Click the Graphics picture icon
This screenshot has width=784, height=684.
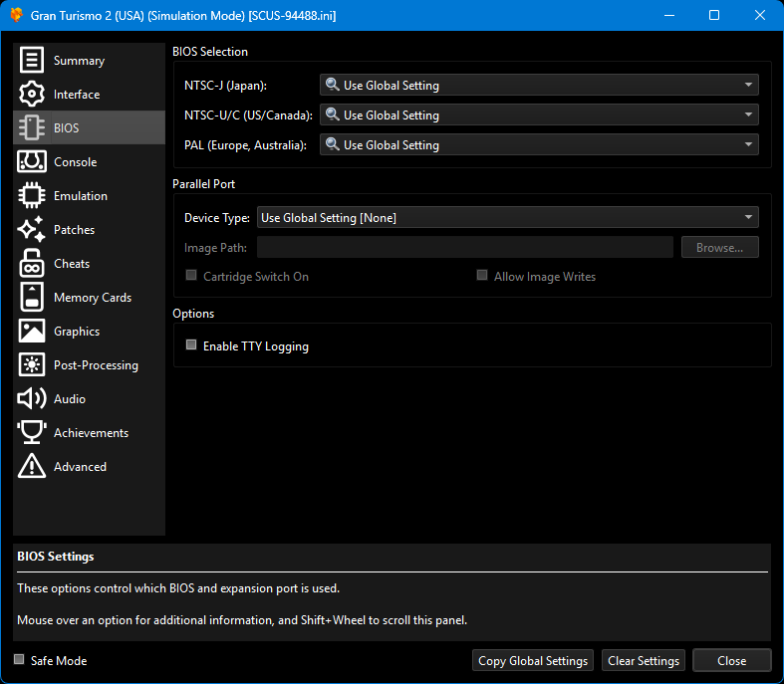click(x=32, y=332)
